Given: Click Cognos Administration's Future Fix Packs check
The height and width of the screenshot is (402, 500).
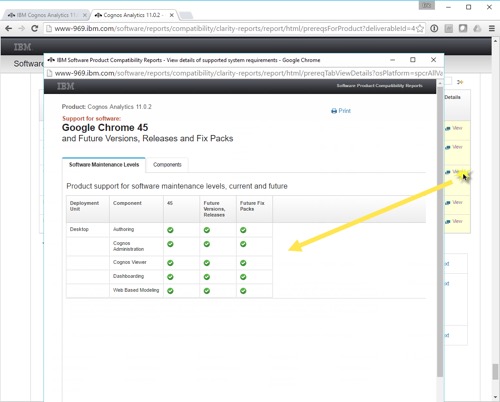Looking at the screenshot, I should pyautogui.click(x=243, y=244).
